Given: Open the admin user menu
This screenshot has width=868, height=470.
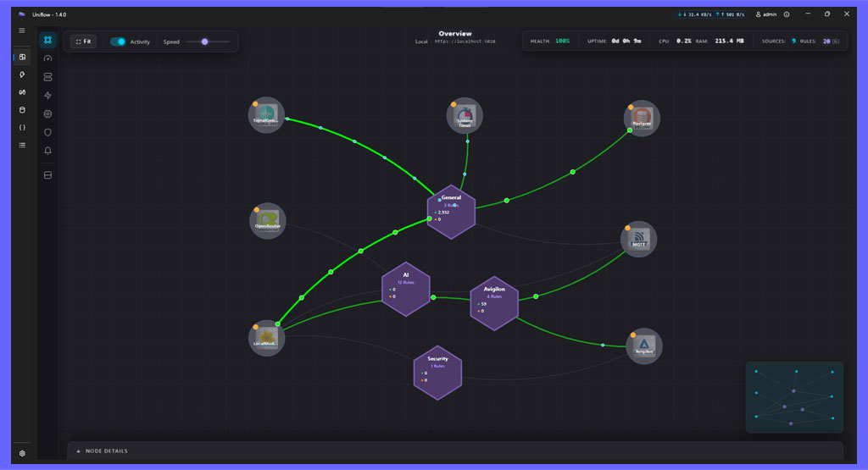Looking at the screenshot, I should (x=766, y=14).
